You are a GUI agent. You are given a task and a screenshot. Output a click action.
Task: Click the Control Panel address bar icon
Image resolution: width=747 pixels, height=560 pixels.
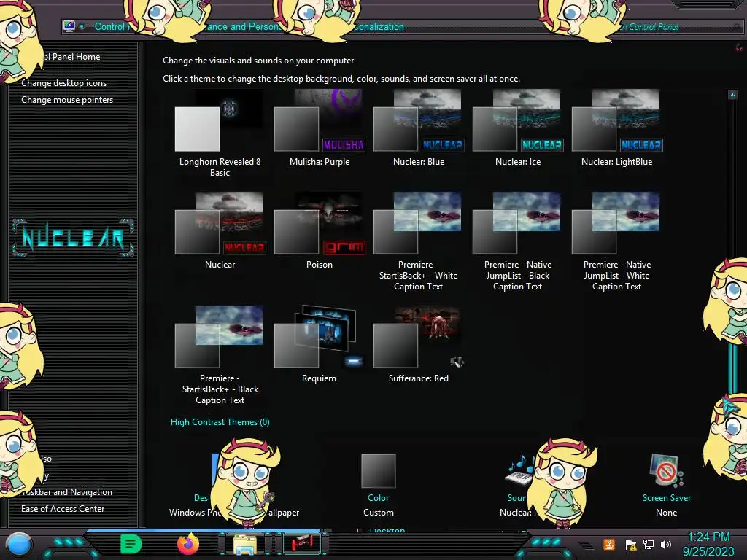(x=69, y=26)
